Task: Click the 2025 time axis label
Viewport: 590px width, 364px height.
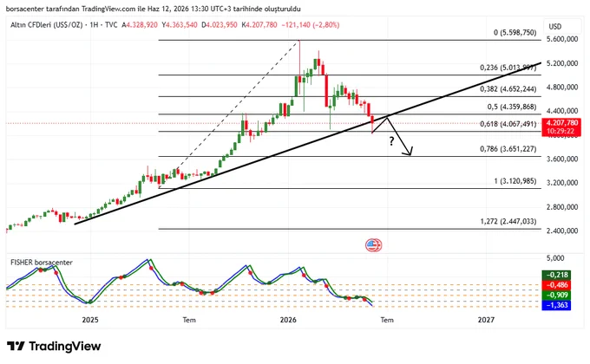Action: tap(90, 320)
